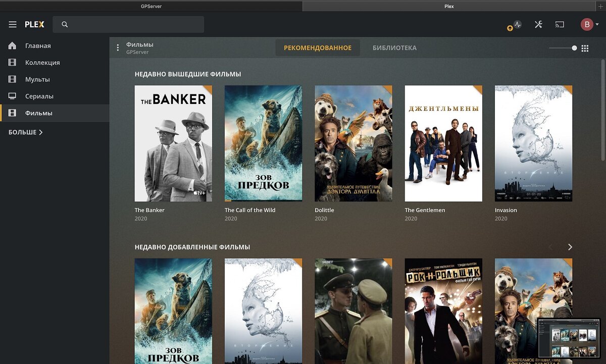Screen dimensions: 606x364
Task: Show next recently added films arrow
Action: tap(570, 247)
